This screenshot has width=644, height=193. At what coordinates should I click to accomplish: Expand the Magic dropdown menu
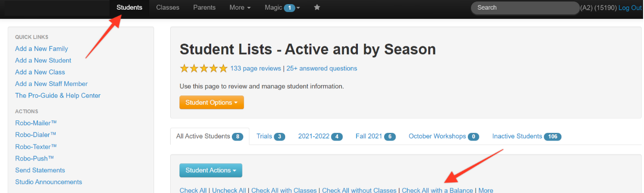click(282, 7)
